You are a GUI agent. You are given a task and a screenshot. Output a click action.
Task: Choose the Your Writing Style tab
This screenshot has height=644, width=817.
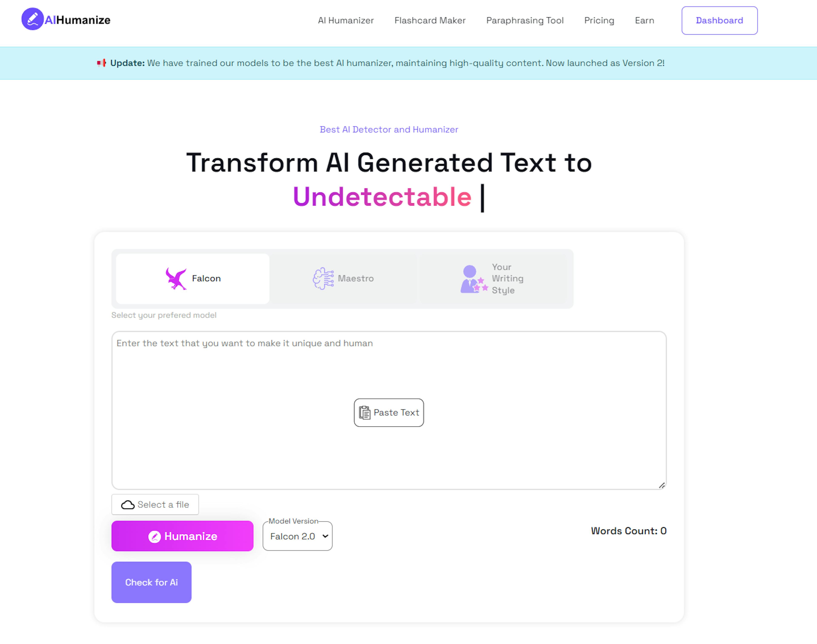click(492, 279)
